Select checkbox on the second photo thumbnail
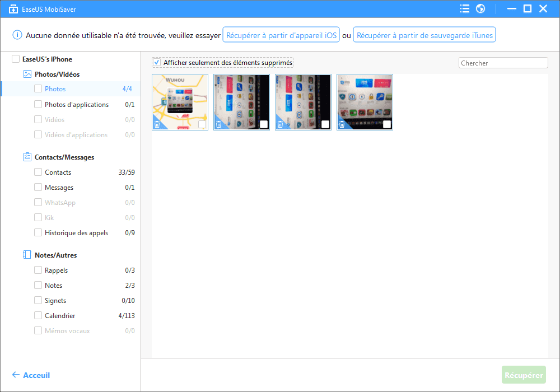This screenshot has height=392, width=560. click(x=263, y=124)
